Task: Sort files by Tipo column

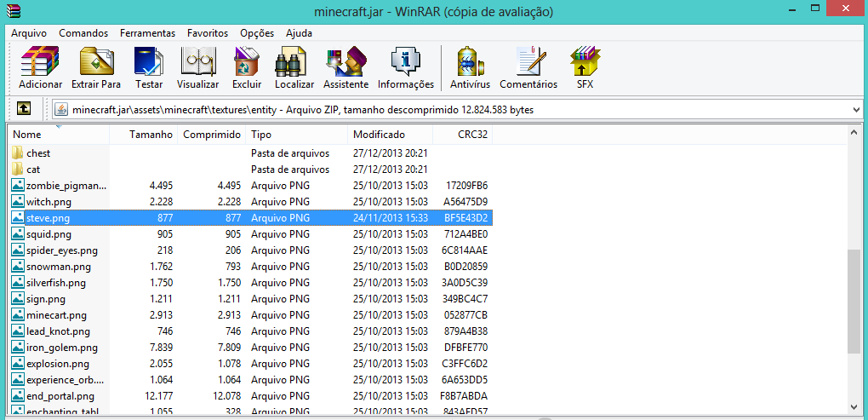Action: [297, 135]
